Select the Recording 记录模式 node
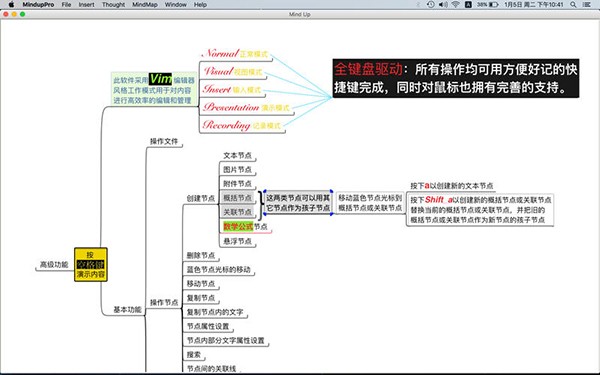The width and height of the screenshot is (600, 375). click(243, 125)
